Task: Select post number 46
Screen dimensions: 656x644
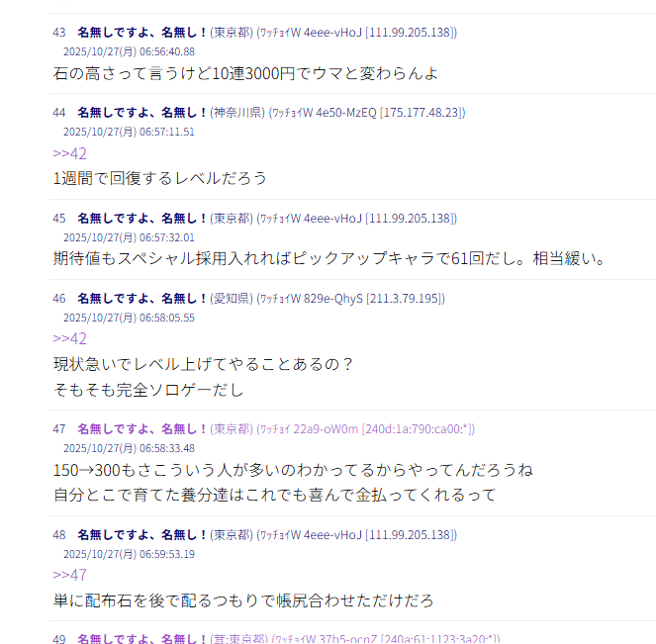Action: click(x=59, y=299)
